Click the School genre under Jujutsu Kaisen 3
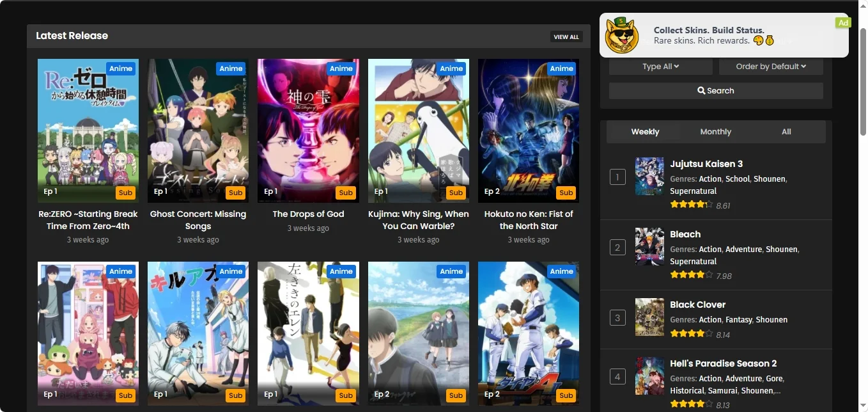 coord(737,179)
